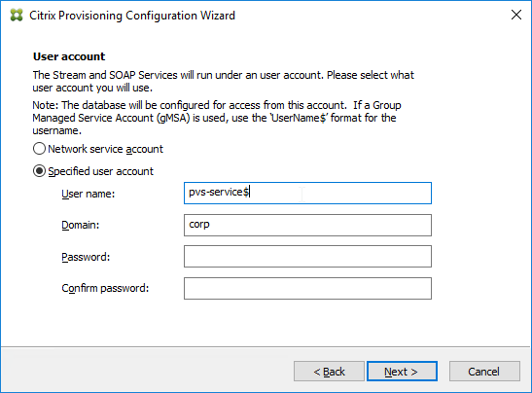Click the 'Password:' label
Image resolution: width=532 pixels, height=393 pixels.
[86, 257]
